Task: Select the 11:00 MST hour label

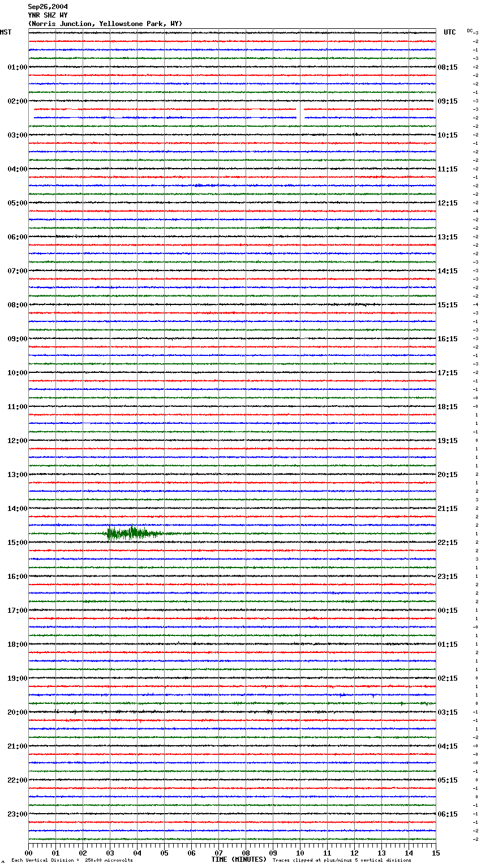Action: coord(18,407)
